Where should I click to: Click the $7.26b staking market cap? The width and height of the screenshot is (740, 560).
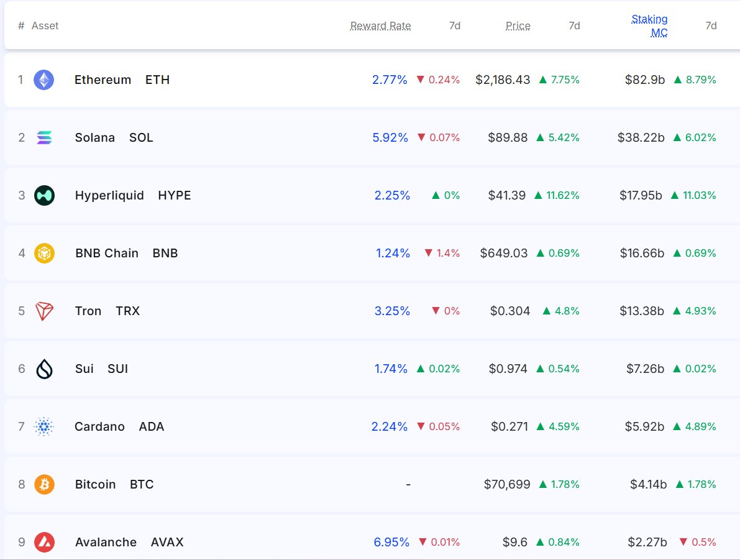(645, 369)
